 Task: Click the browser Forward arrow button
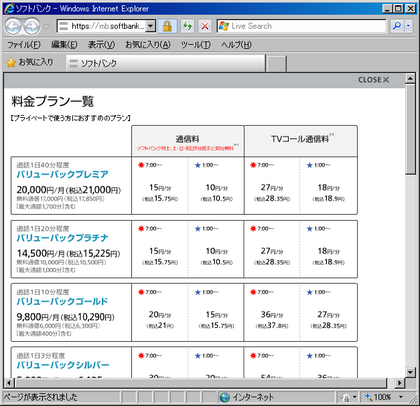point(32,26)
